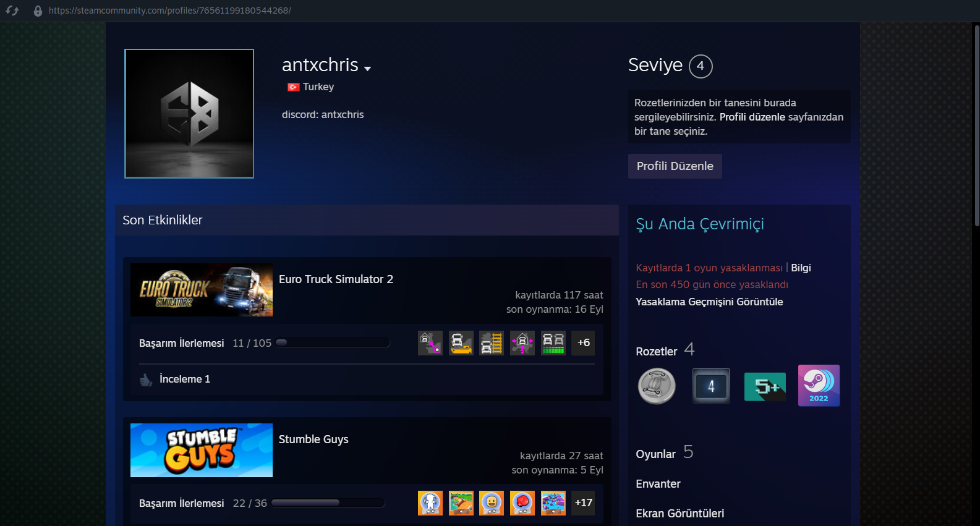Screen dimensions: 980x526
Task: Open Yasaklama Geçmişini Görüntüle link
Action: 710,302
